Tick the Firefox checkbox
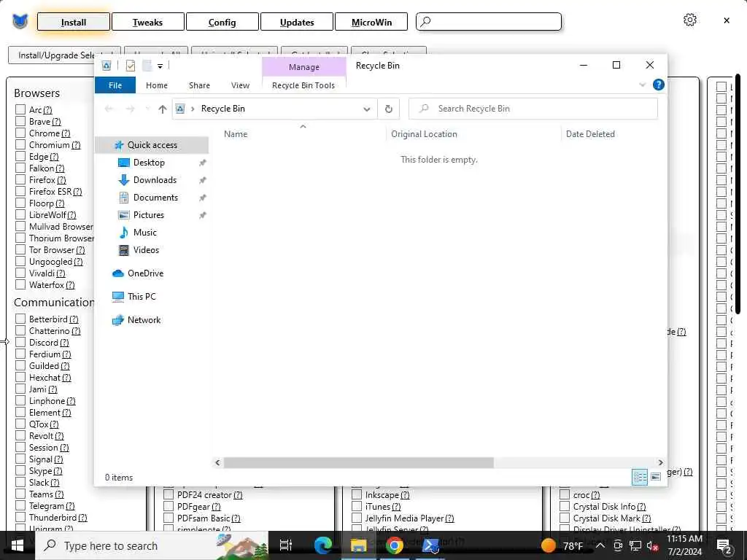Image resolution: width=747 pixels, height=560 pixels. (x=20, y=179)
